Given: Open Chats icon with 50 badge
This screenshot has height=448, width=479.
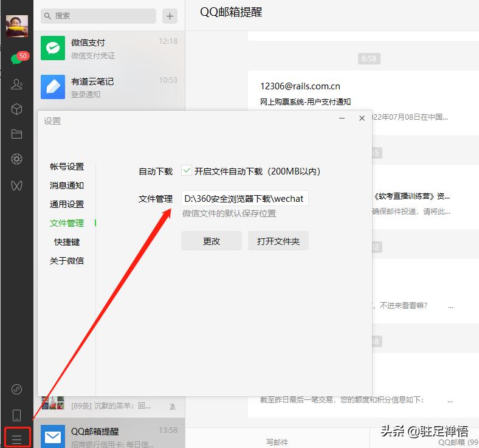Looking at the screenshot, I should (x=19, y=57).
